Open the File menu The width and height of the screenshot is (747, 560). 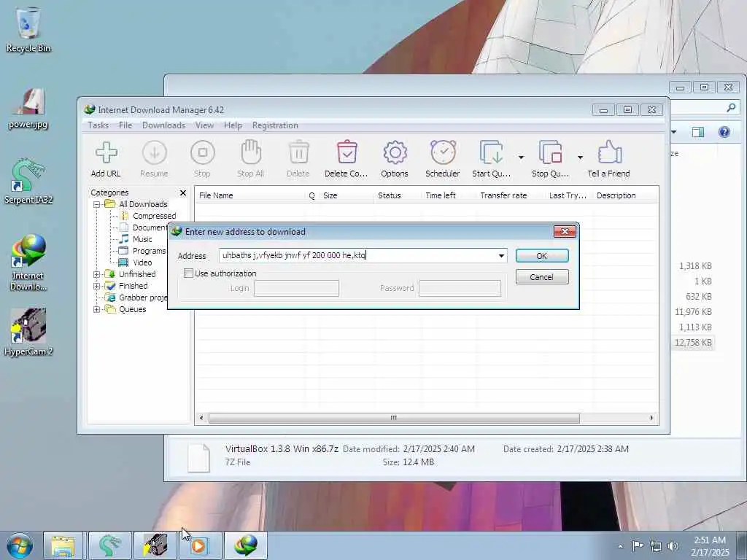[x=125, y=125]
